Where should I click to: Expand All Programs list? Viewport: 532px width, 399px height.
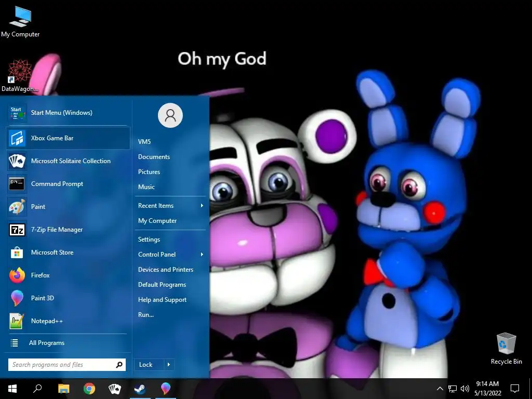click(x=68, y=343)
